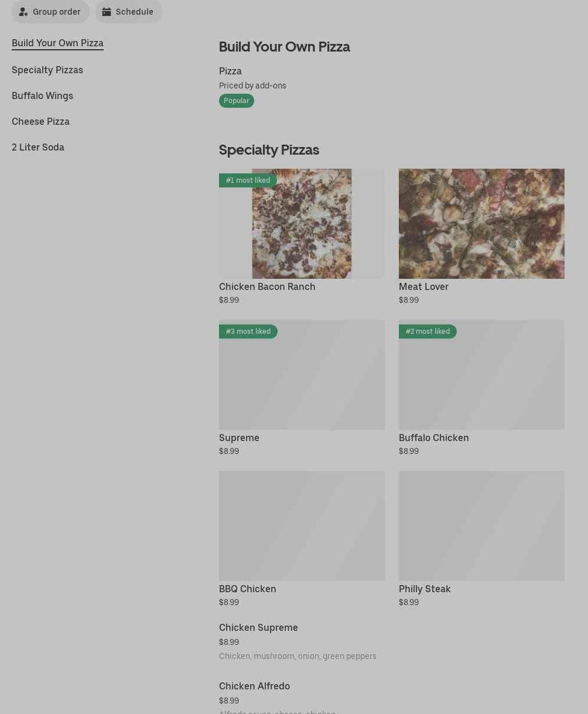Choose the Chicken Alfredo item
Image resolution: width=588 pixels, height=714 pixels.
[254, 686]
